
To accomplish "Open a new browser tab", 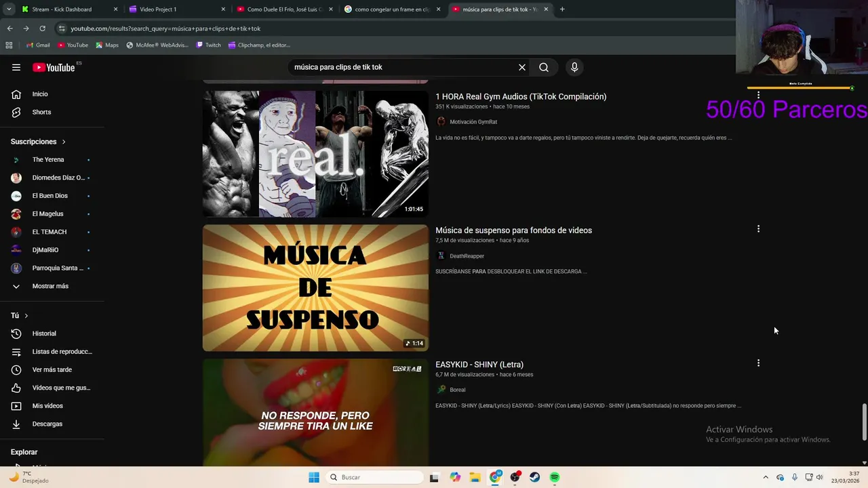I will coord(562,9).
